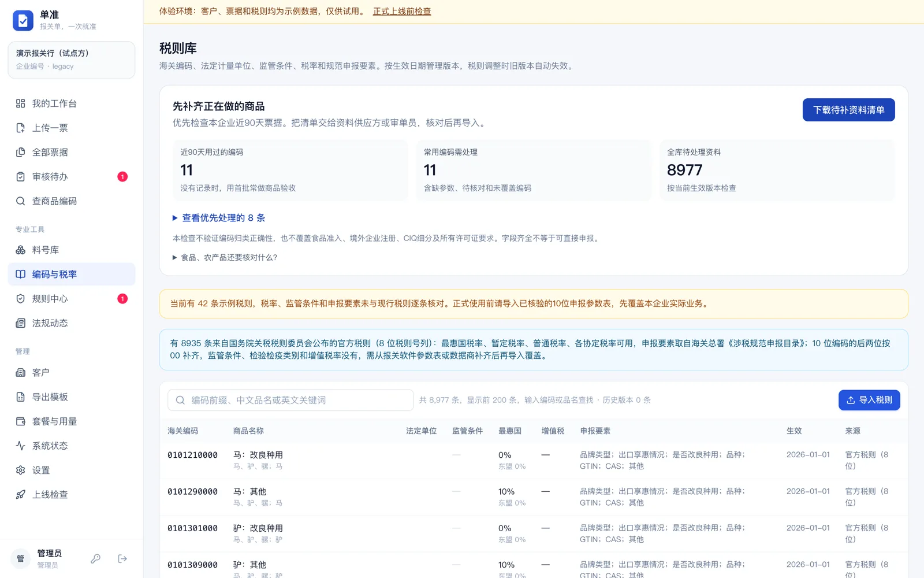Click the 客户 building icon

coord(21,373)
